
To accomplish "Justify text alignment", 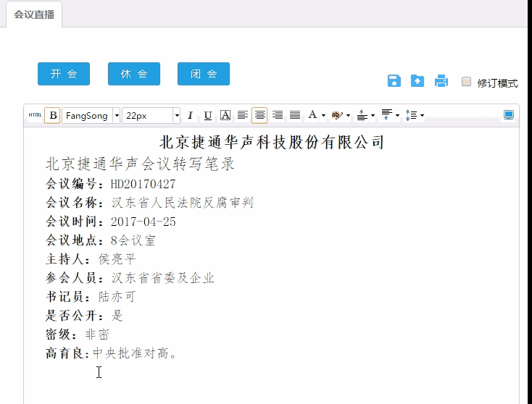I will (x=295, y=115).
